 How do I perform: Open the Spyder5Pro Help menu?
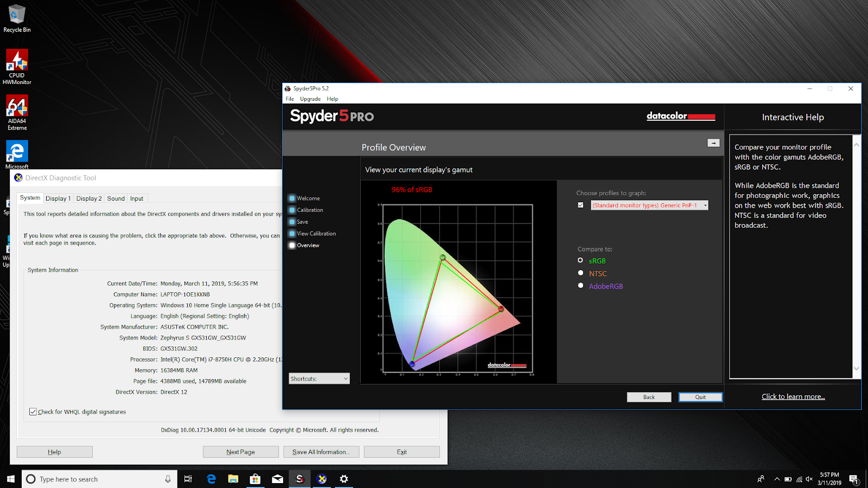tap(333, 99)
